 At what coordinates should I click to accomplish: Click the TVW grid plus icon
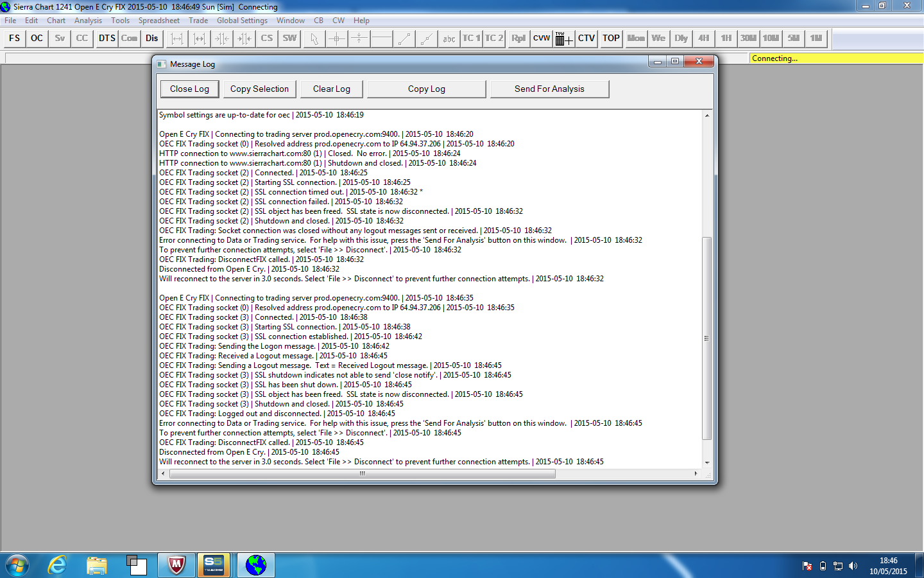[564, 39]
